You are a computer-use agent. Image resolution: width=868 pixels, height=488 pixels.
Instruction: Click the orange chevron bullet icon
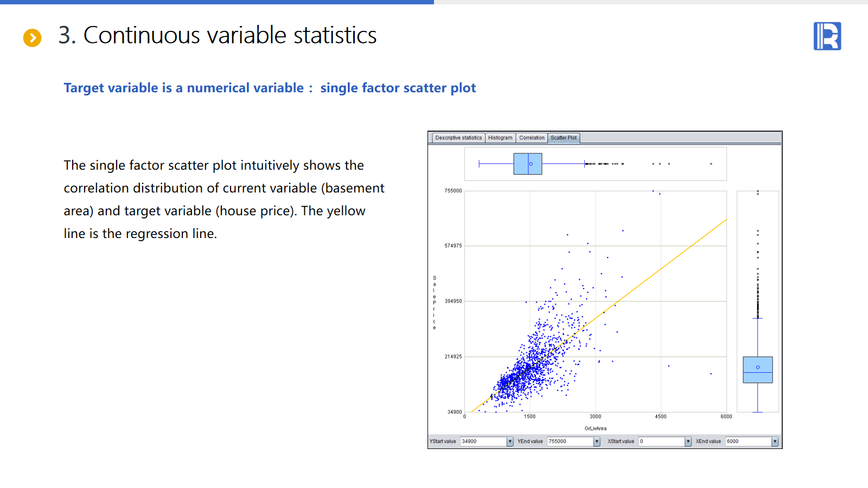pos(33,38)
